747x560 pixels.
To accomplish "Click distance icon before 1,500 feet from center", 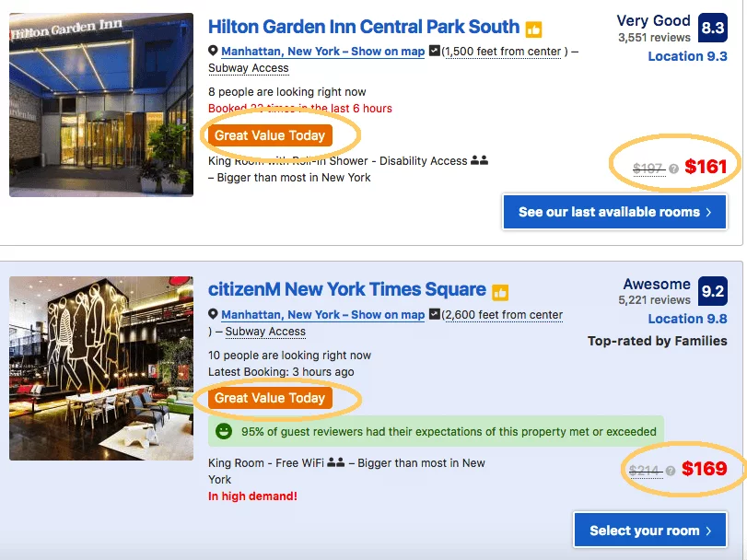I will click(x=435, y=51).
